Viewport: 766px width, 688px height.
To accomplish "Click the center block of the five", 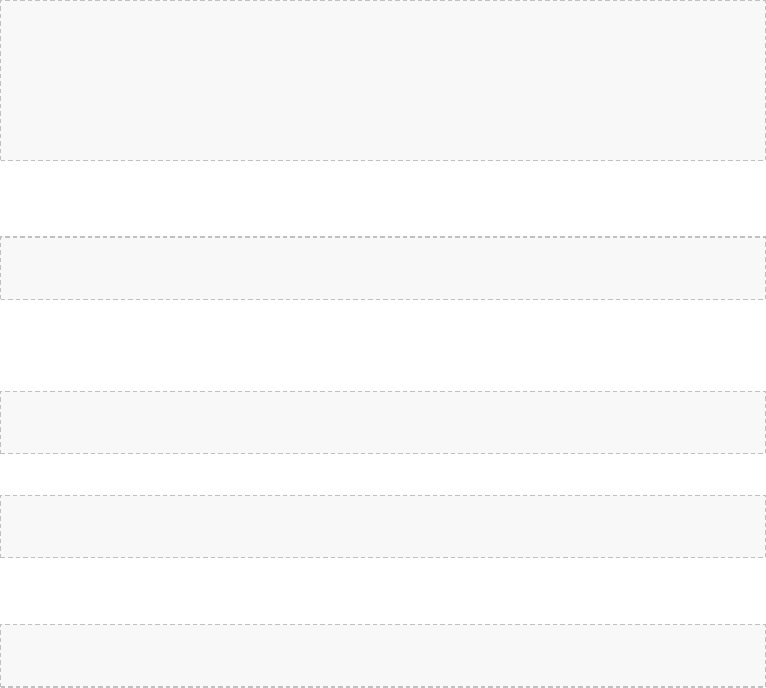I will coord(383,422).
